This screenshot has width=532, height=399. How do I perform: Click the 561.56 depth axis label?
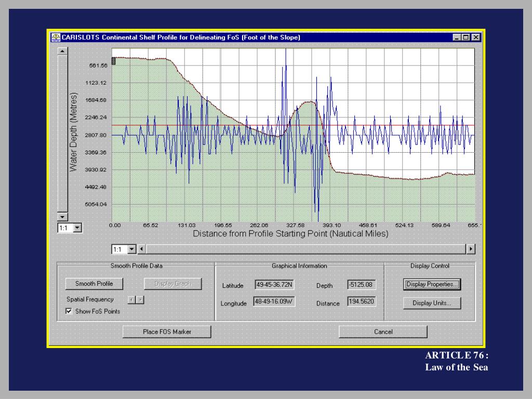(98, 65)
